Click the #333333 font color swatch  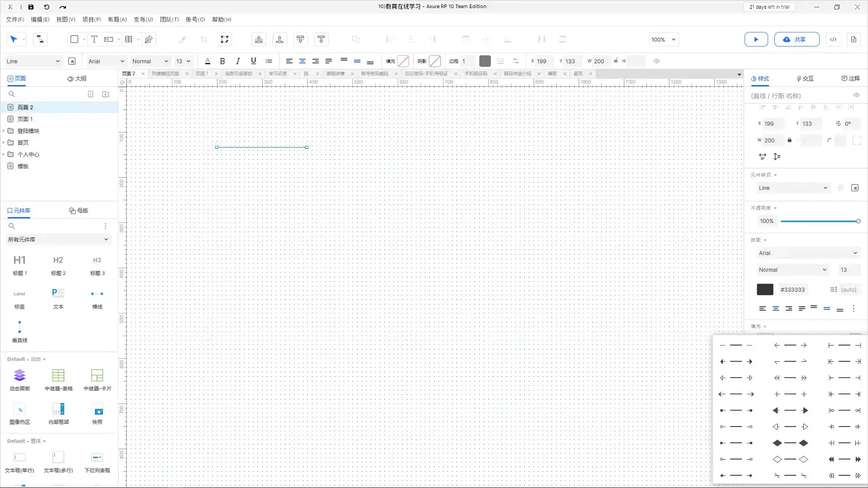point(764,289)
